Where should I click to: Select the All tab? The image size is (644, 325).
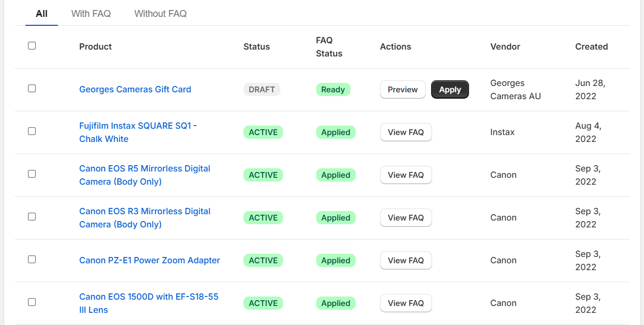click(42, 14)
